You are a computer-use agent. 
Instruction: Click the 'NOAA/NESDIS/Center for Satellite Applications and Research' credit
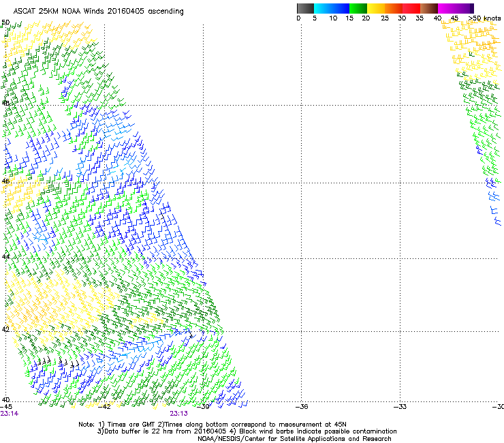pos(294,439)
